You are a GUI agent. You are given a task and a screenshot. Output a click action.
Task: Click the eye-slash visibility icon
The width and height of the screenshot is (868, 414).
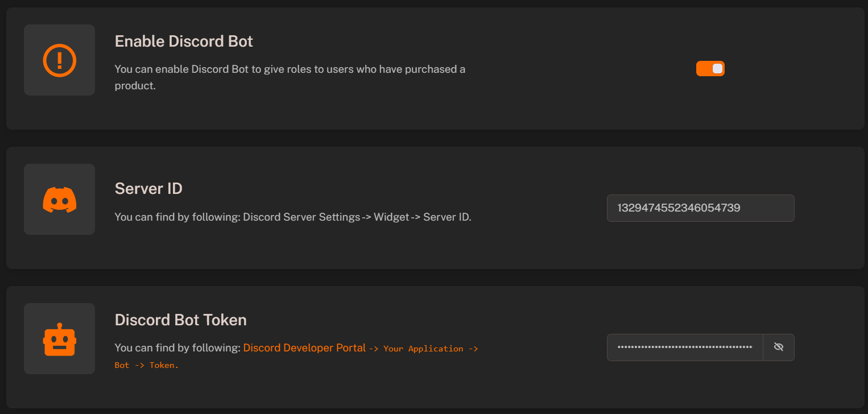coord(779,347)
